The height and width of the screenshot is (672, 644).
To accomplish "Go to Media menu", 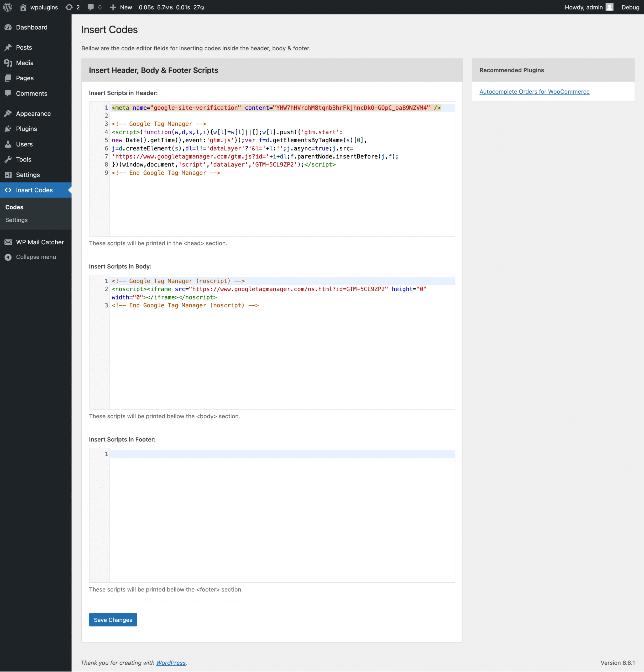I will [36, 63].
